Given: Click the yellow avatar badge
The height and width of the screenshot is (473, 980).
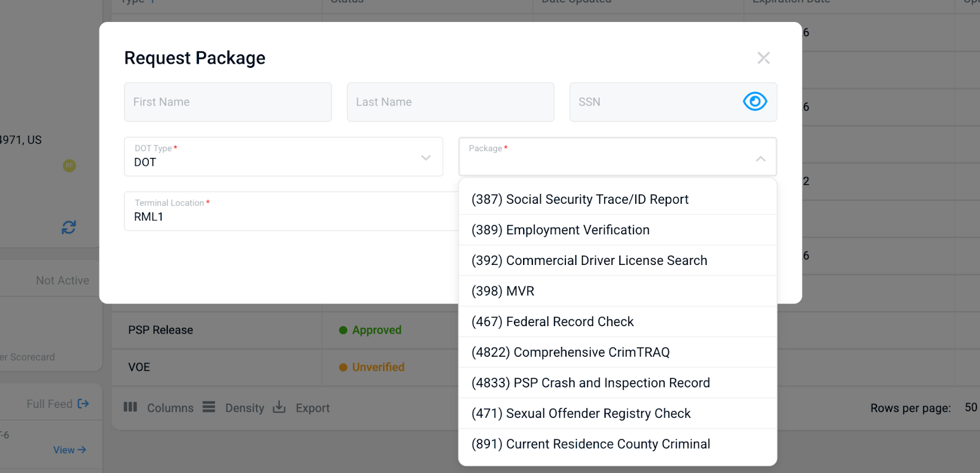Looking at the screenshot, I should (x=70, y=165).
